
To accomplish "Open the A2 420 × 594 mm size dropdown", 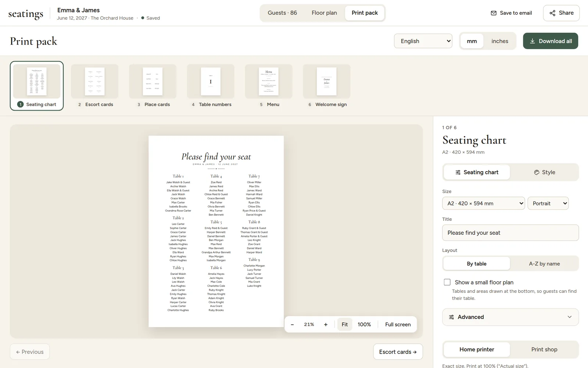I will [484, 203].
